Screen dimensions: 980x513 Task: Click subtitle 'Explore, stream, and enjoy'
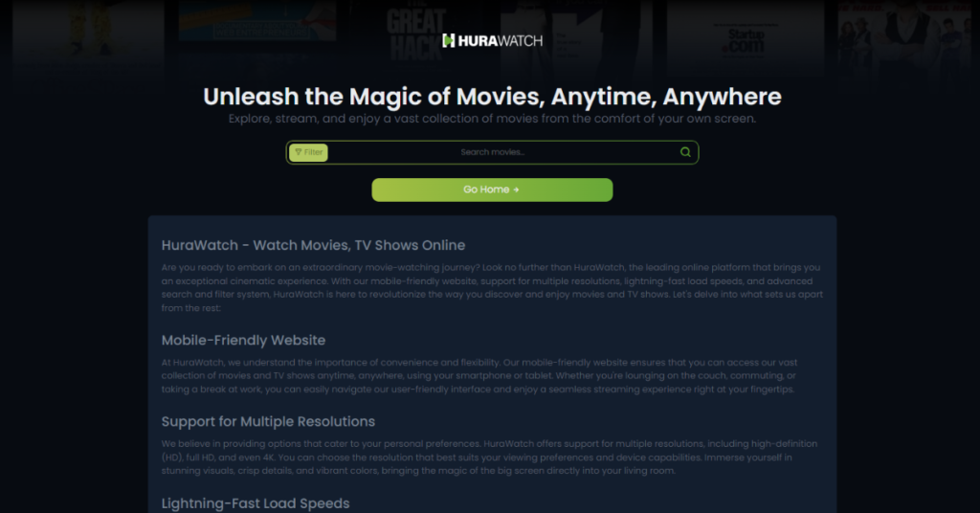[492, 119]
